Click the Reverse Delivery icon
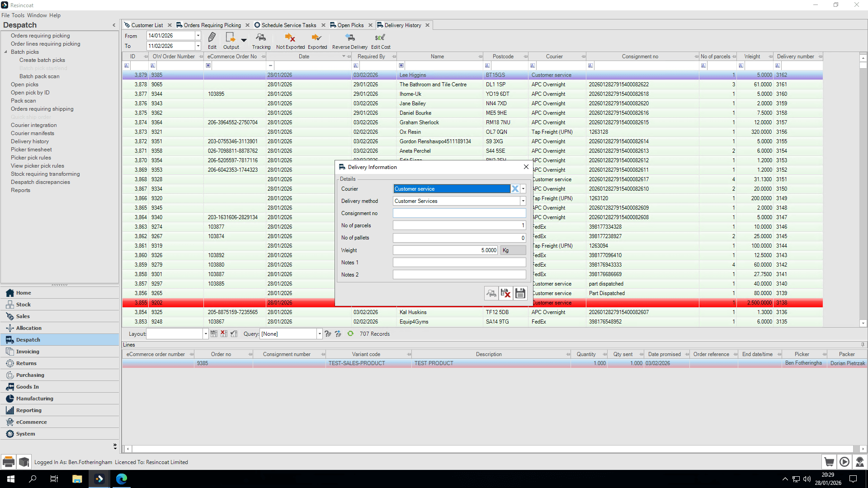This screenshot has height=488, width=868. (350, 38)
